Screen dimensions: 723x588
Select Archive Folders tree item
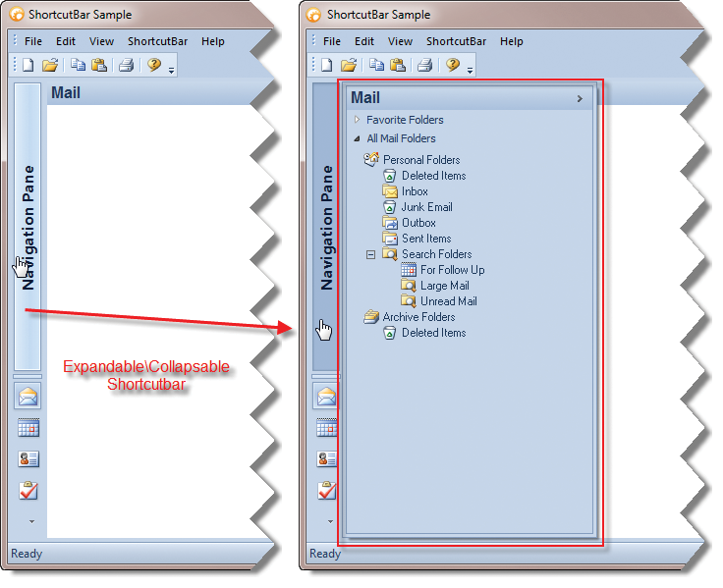tap(418, 317)
